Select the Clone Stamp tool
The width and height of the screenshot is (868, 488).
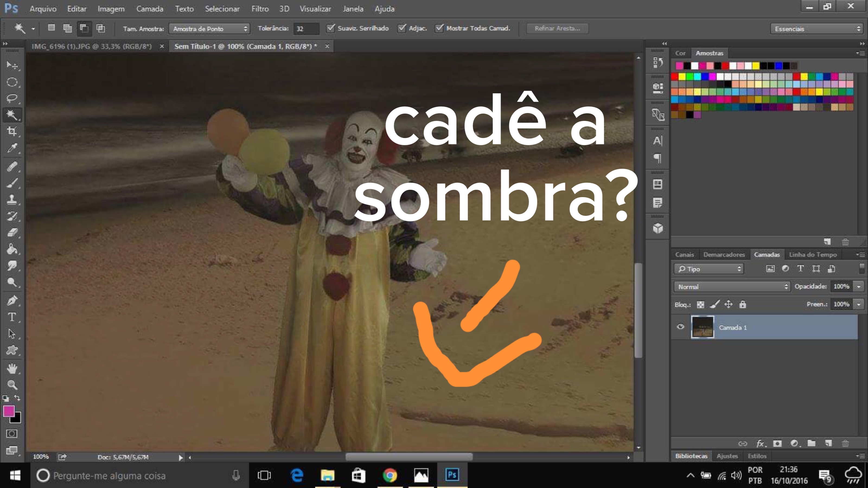tap(12, 199)
